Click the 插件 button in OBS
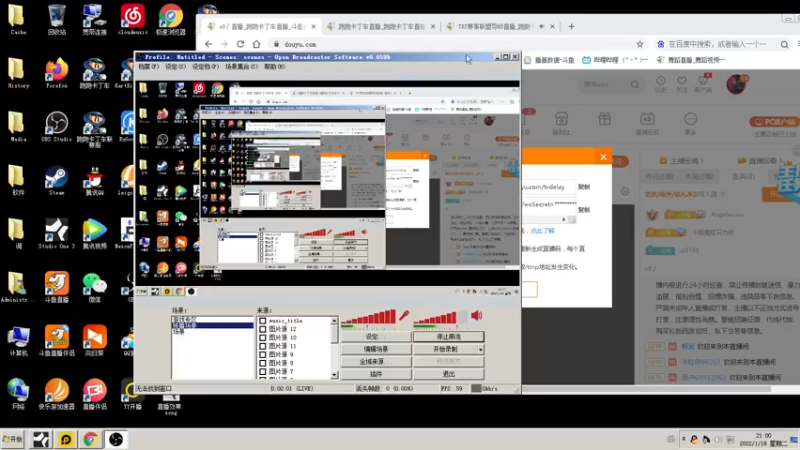Image resolution: width=800 pixels, height=450 pixels. 376,374
